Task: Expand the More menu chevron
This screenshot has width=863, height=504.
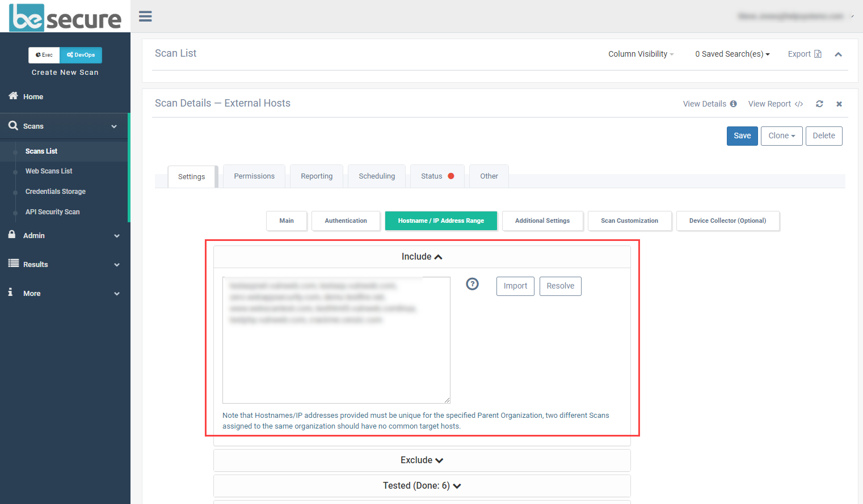Action: [117, 294]
